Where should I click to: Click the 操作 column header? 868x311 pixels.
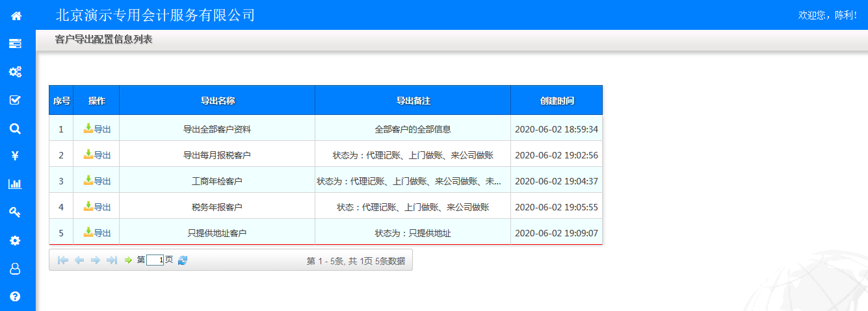click(x=96, y=101)
